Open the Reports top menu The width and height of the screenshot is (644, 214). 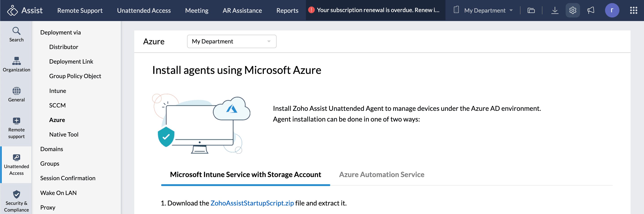point(287,10)
